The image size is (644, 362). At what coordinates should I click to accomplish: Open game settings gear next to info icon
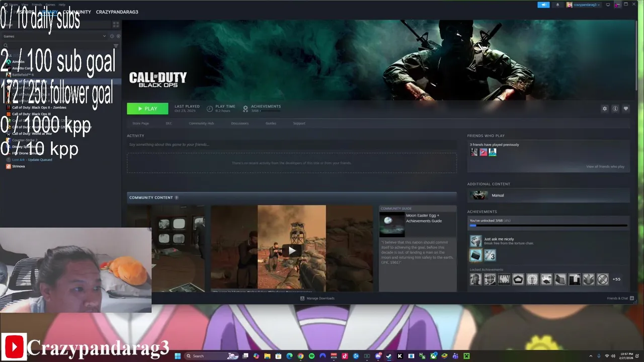(x=605, y=109)
